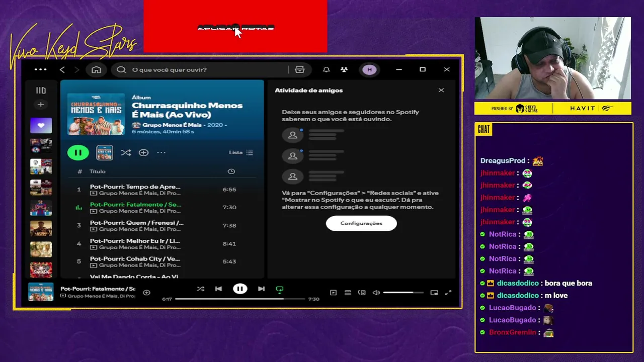This screenshot has height=362, width=644.
Task: Play track Pot-Pourri: Tempo de Apre...
Action: 162,190
